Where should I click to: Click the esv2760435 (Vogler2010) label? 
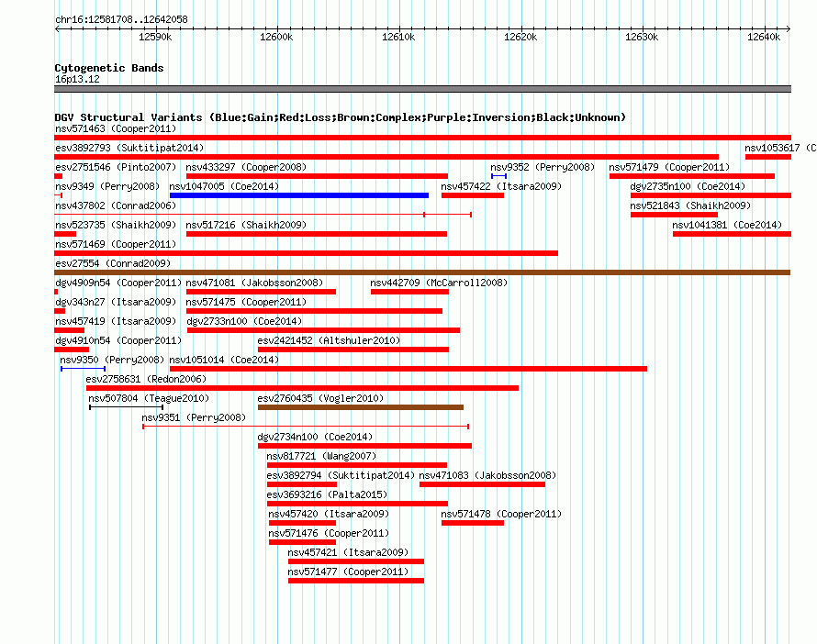tap(320, 398)
